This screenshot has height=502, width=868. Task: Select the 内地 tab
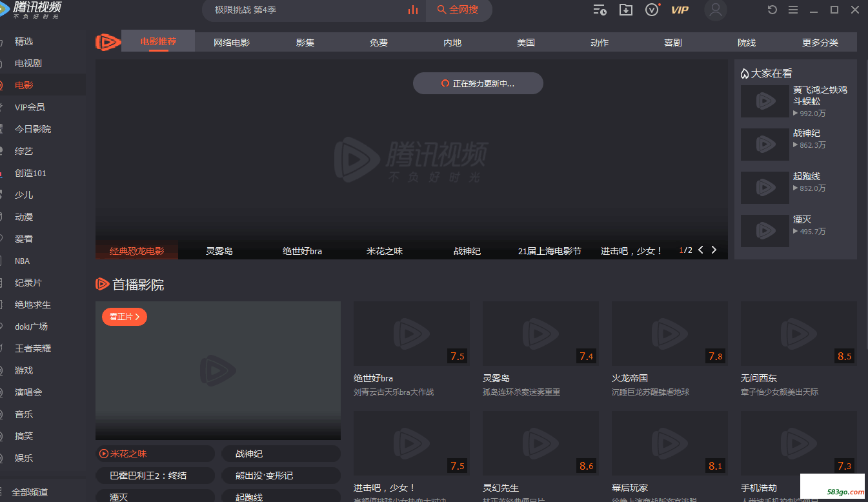coord(452,43)
